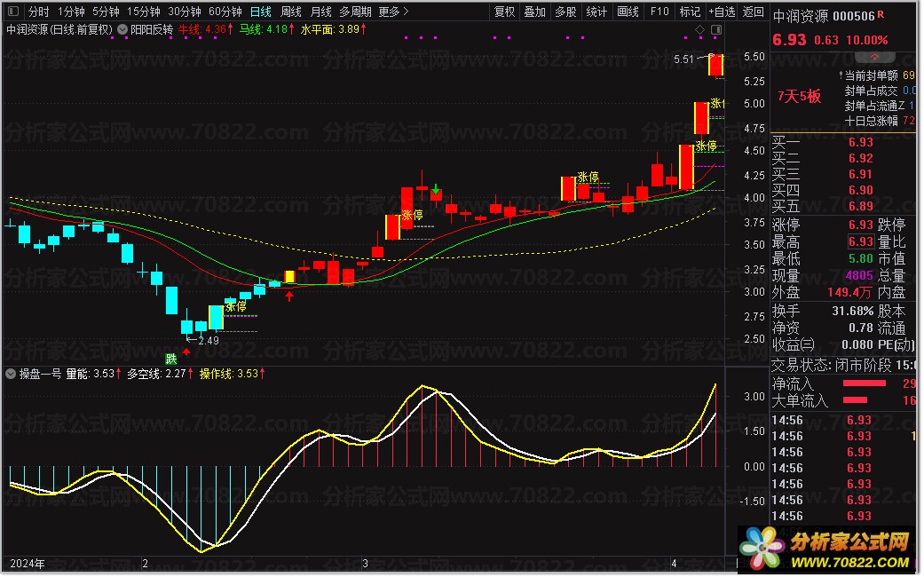
Task: Click the 大单流入 red bar
Action: point(855,400)
